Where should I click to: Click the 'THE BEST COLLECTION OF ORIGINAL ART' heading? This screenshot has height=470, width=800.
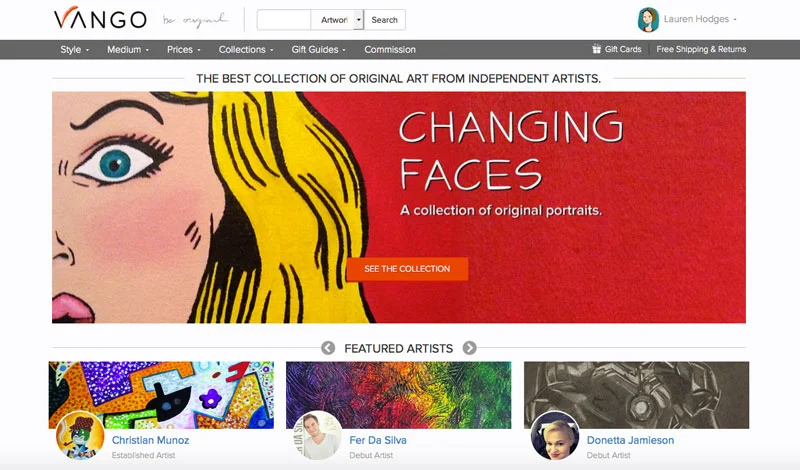(398, 79)
